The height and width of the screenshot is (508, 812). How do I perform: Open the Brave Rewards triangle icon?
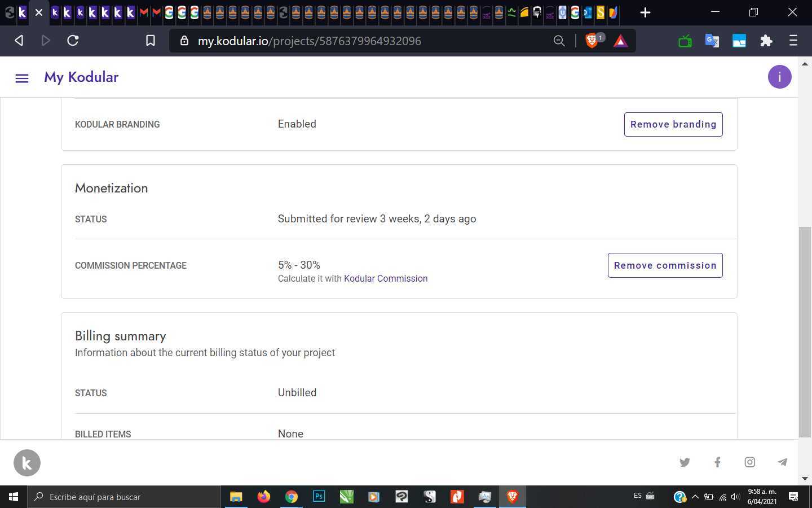621,41
